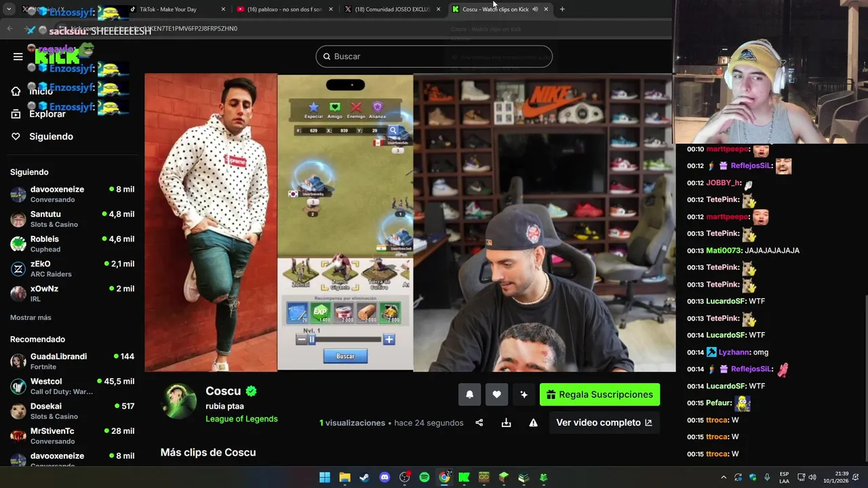Click Ver video completo button
The height and width of the screenshot is (488, 868).
(x=604, y=422)
